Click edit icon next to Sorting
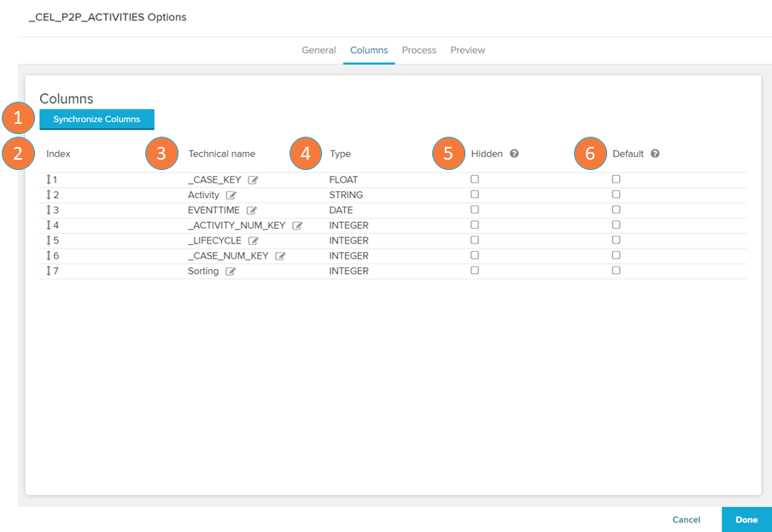This screenshot has height=532, width=772. [231, 272]
